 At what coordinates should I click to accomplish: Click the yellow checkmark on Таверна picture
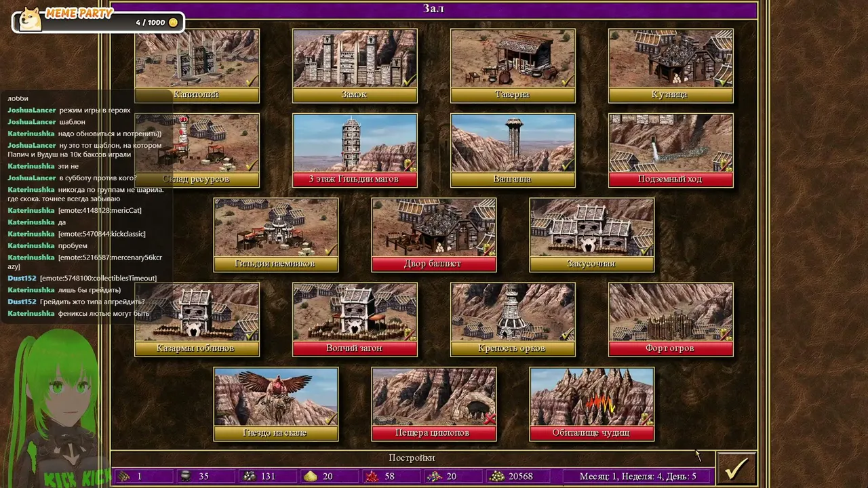coord(567,81)
